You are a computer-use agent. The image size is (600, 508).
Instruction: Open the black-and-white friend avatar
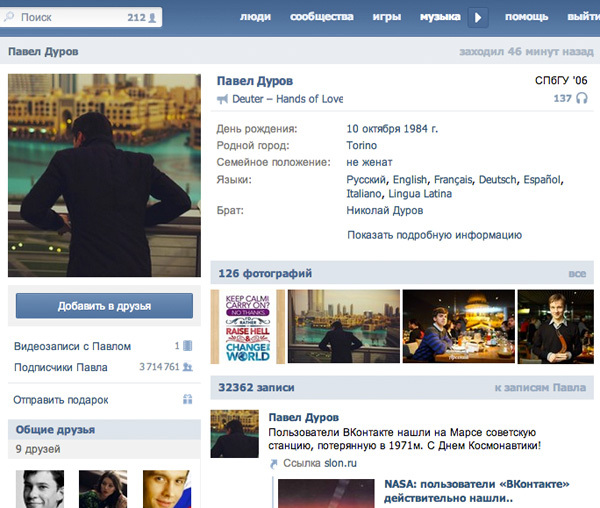click(x=40, y=489)
